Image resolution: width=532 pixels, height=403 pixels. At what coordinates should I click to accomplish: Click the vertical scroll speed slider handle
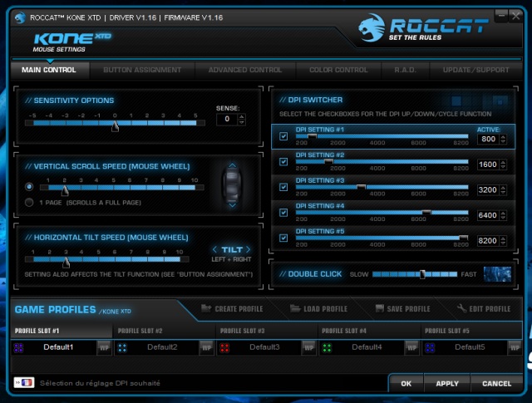(x=65, y=190)
